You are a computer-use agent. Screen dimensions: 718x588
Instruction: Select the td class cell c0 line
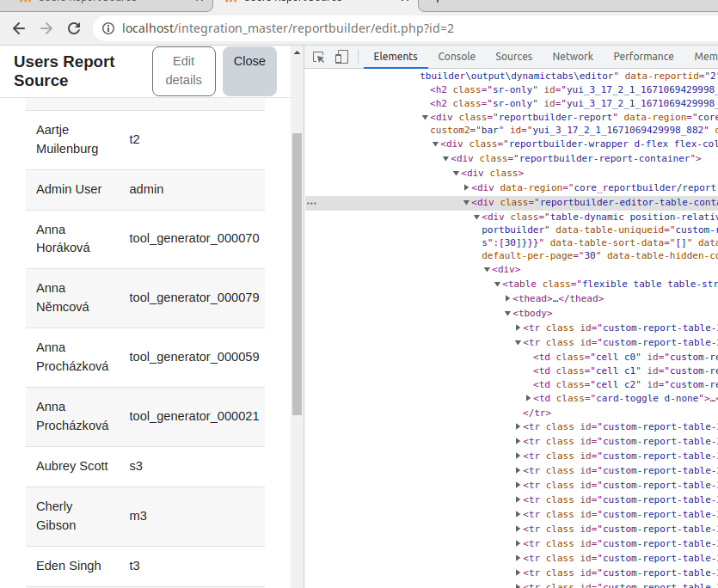tap(625, 358)
